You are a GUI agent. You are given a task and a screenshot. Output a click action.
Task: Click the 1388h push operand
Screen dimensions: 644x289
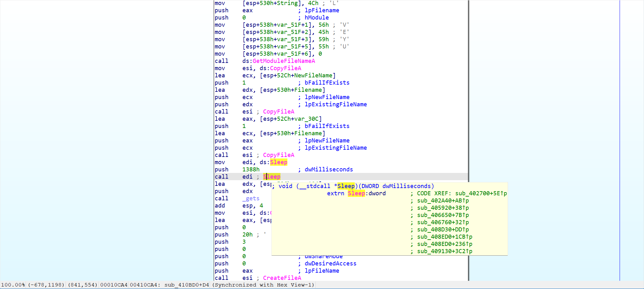point(251,170)
